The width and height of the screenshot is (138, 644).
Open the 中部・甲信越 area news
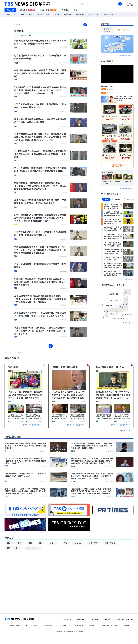coord(114,300)
